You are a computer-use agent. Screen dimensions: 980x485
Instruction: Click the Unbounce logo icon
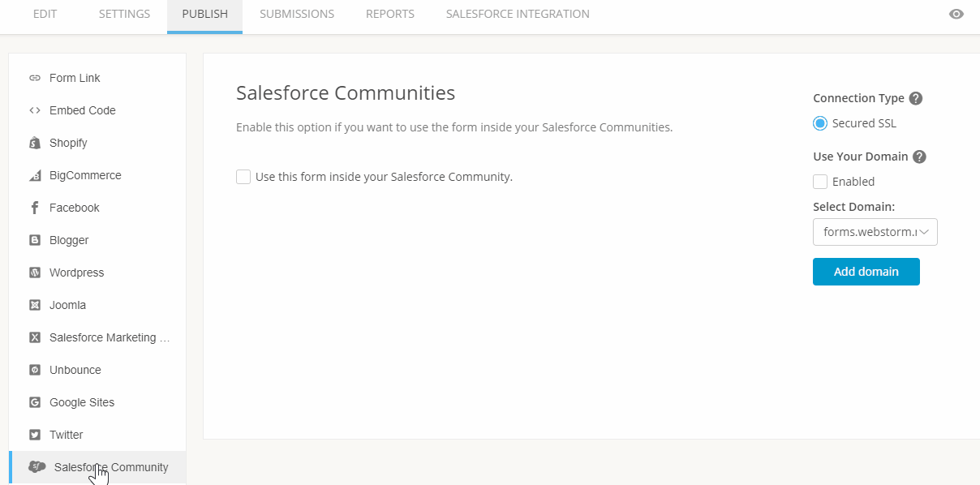click(x=35, y=370)
